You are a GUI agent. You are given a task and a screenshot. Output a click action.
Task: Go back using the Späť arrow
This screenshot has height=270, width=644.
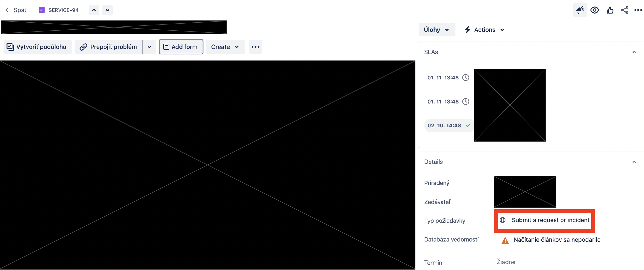click(x=7, y=10)
